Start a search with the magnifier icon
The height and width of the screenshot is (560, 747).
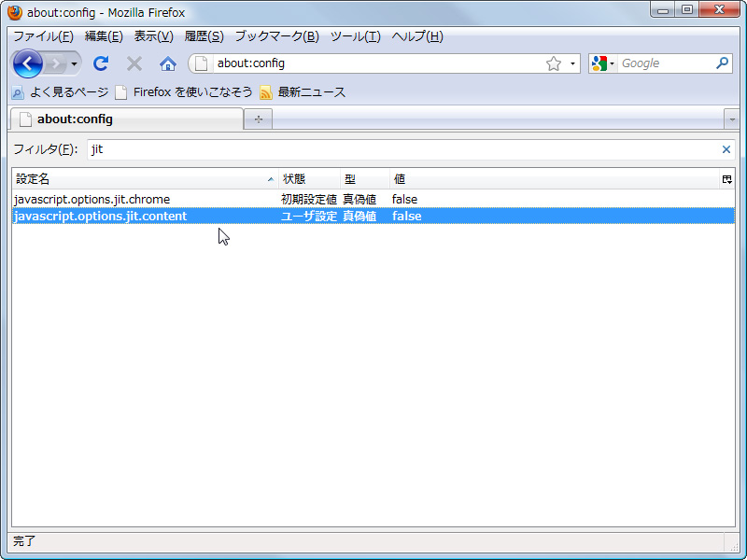[724, 63]
